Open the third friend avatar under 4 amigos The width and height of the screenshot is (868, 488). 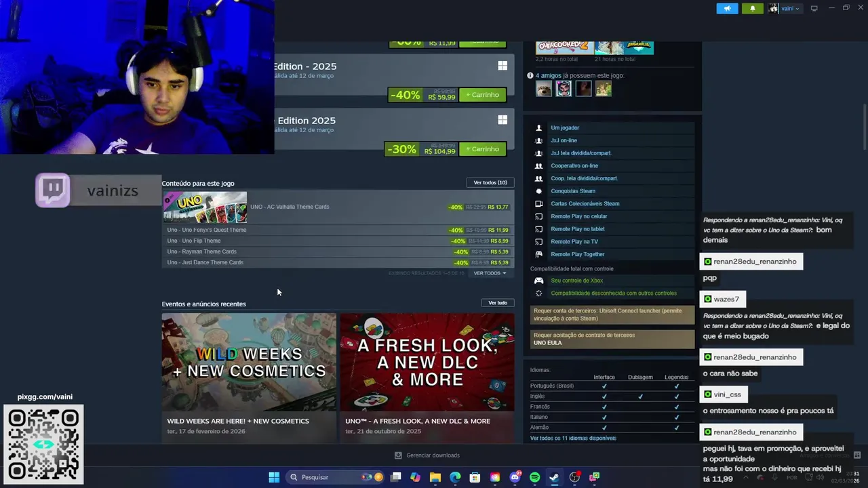[583, 89]
